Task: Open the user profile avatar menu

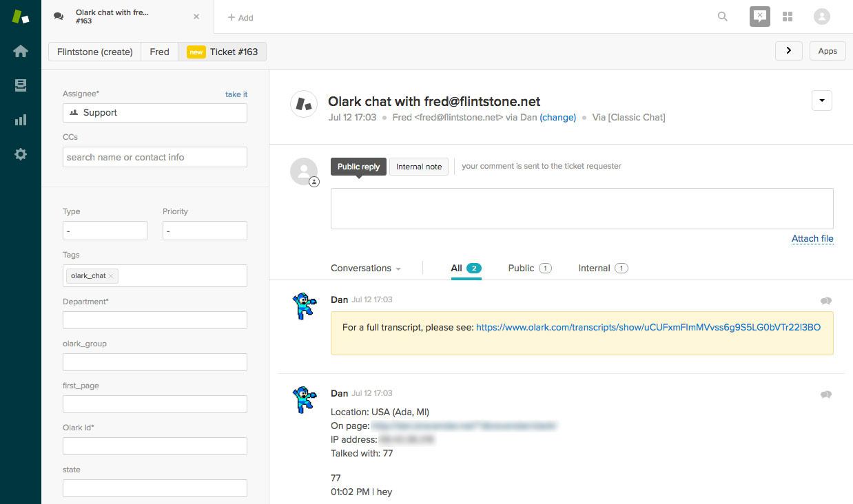Action: pos(821,17)
